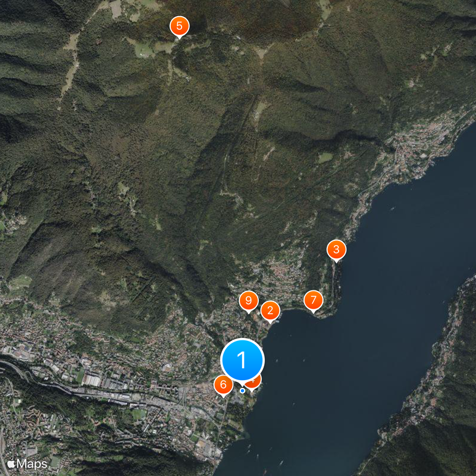Screen dimensions: 476x476
Task: Select the small blue location dot
Action: (242, 390)
